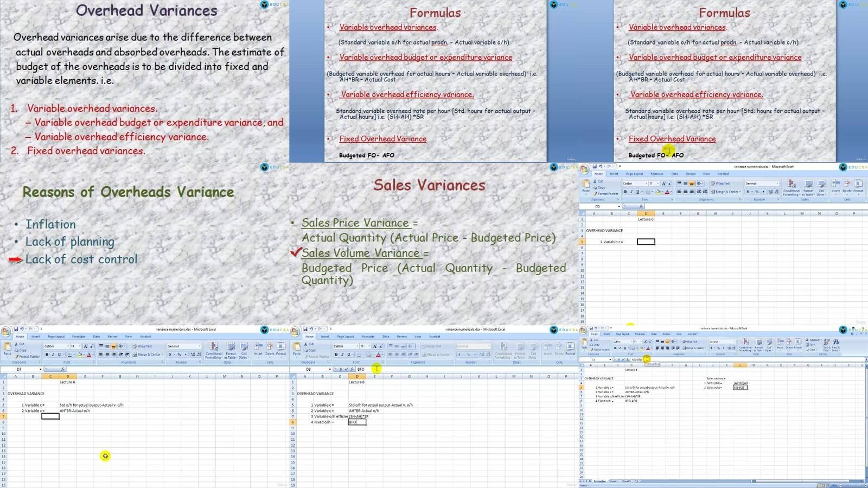Toggle Bold in the D5 Excel window
Screen dimensions: 868x488
(626, 192)
